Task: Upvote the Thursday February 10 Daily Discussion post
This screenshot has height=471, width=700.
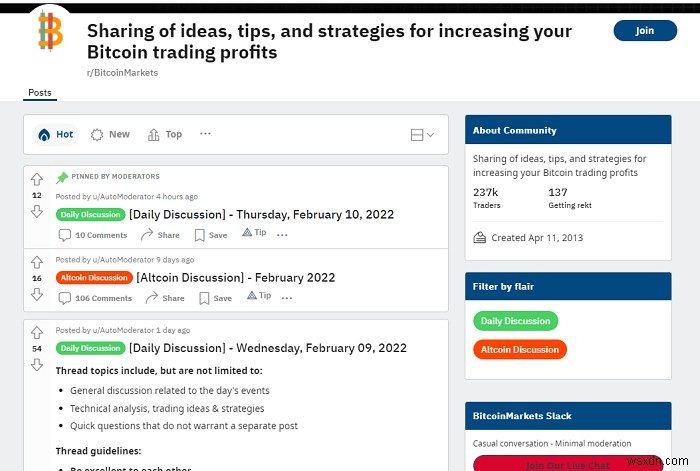Action: [x=37, y=180]
